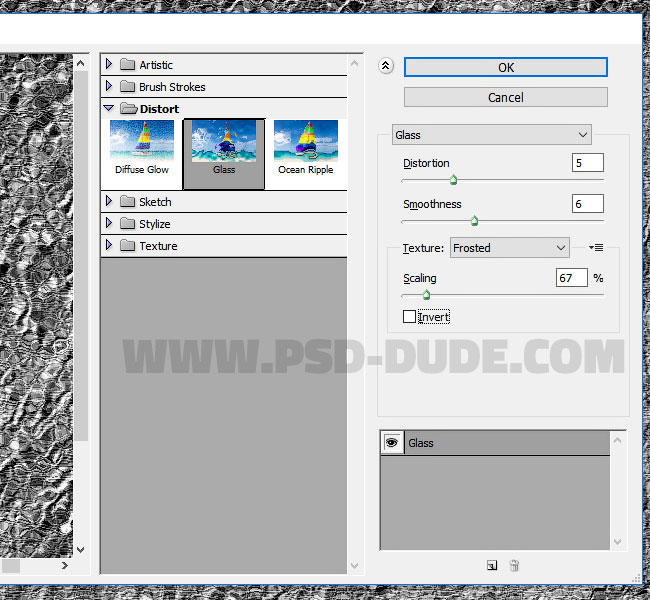Viewport: 650px width, 600px height.
Task: Click the preview vertical scrollbar down arrow
Action: (81, 550)
